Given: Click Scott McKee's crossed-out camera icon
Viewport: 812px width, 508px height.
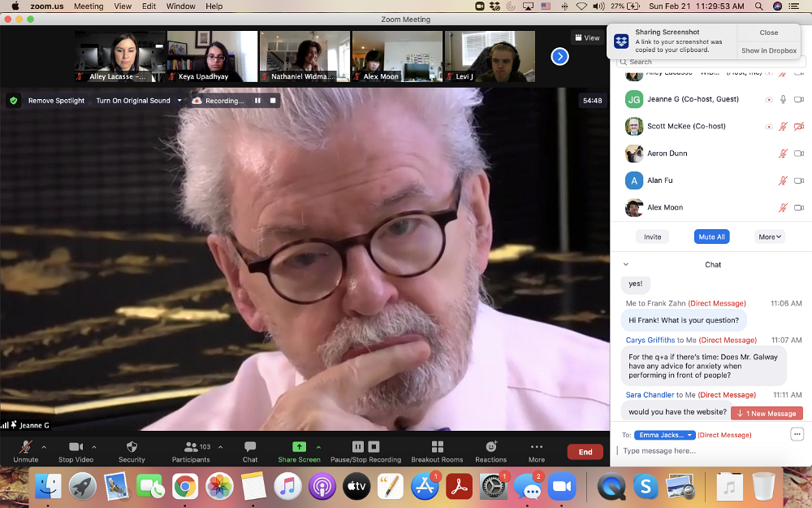Looking at the screenshot, I should coord(799,126).
